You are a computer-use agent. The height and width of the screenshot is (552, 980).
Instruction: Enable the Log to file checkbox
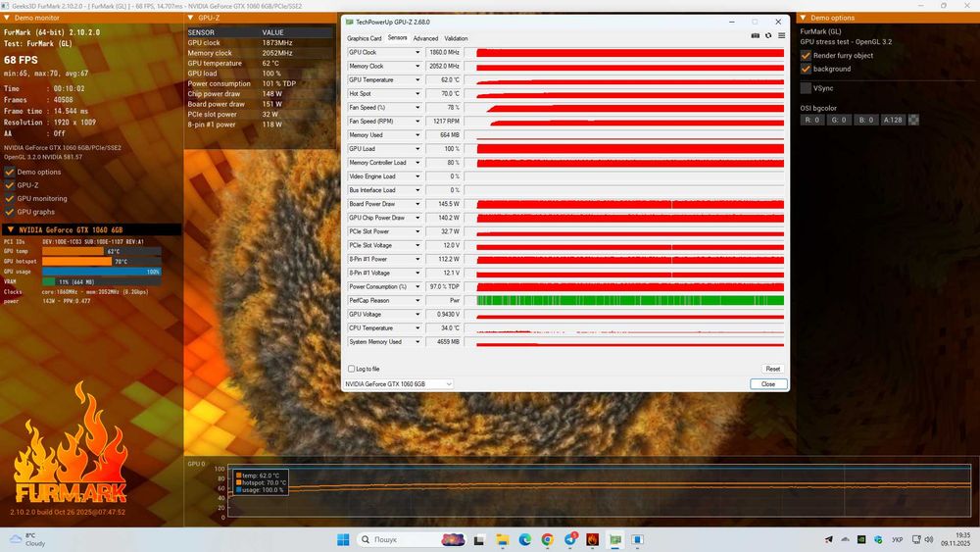pos(351,369)
